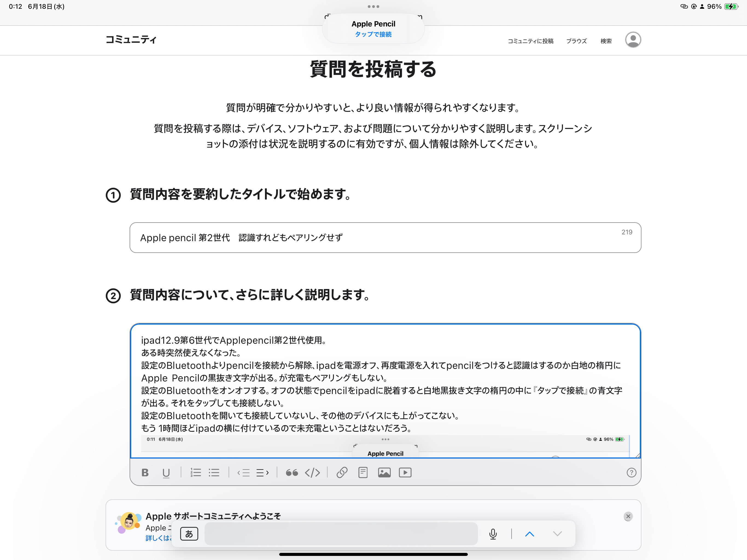
Task: Insert image via picture icon
Action: pyautogui.click(x=384, y=472)
